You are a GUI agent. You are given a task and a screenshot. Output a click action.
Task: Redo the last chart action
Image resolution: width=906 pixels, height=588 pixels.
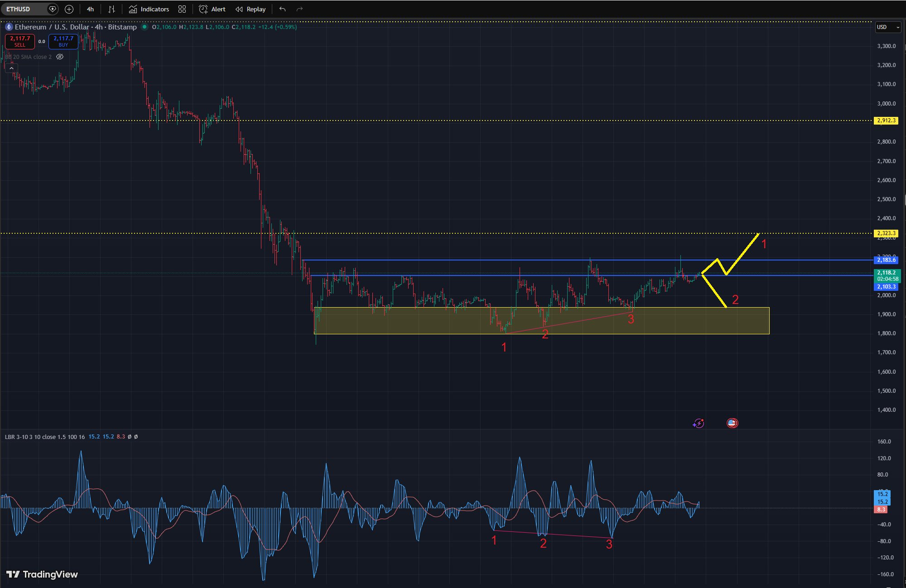299,9
